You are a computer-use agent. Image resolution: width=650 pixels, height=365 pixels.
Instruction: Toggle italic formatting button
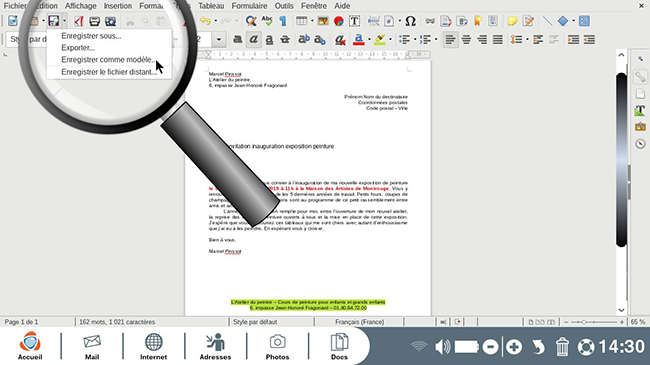(x=253, y=39)
